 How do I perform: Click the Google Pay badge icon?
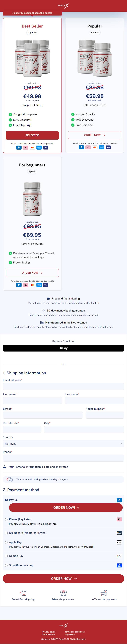pyautogui.click(x=119, y=556)
